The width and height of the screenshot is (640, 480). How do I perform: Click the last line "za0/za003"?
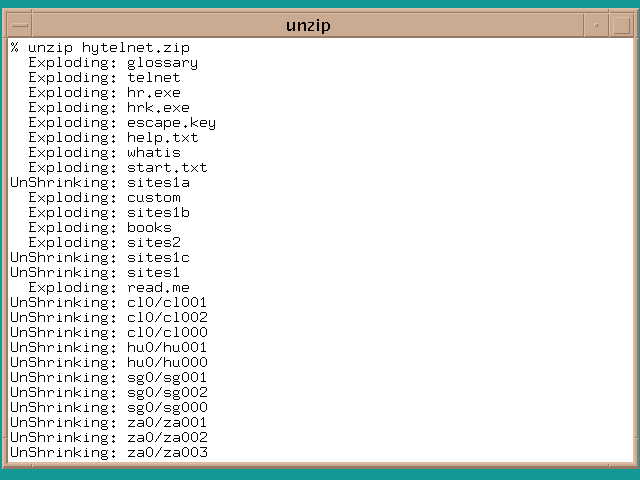click(x=167, y=453)
